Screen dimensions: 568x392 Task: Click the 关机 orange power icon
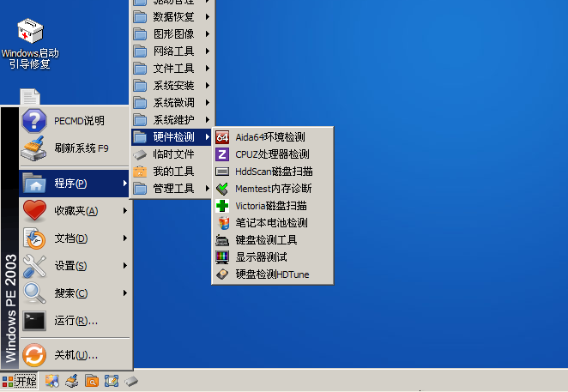point(34,355)
